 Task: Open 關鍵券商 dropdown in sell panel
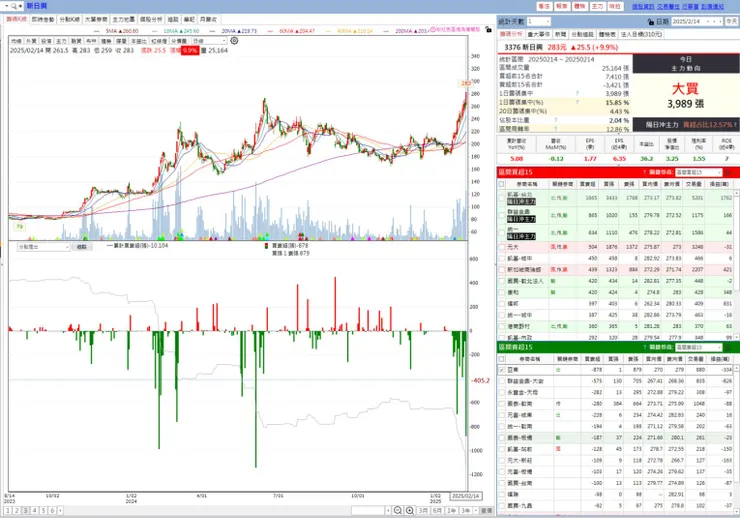[699, 347]
